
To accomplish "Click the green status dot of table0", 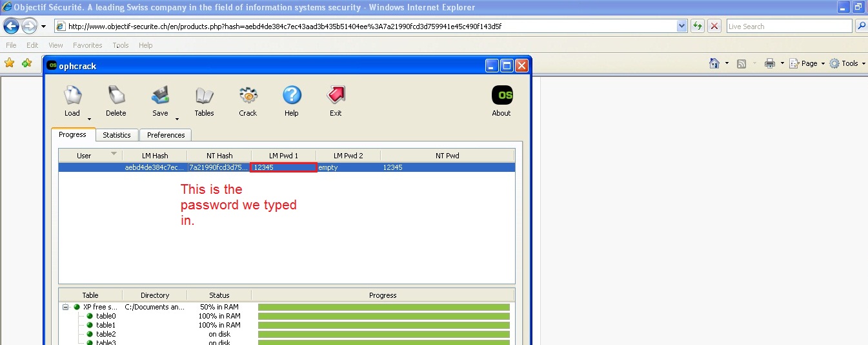I will point(90,316).
